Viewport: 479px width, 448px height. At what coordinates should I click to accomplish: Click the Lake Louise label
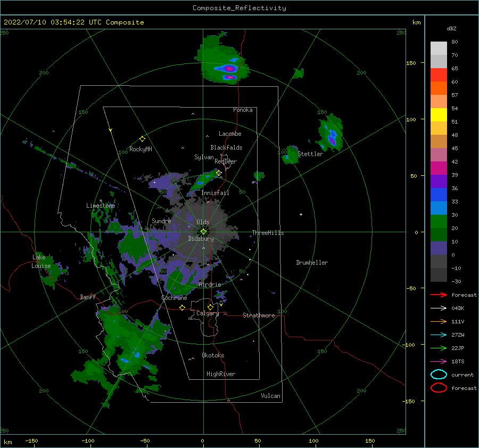(41, 262)
